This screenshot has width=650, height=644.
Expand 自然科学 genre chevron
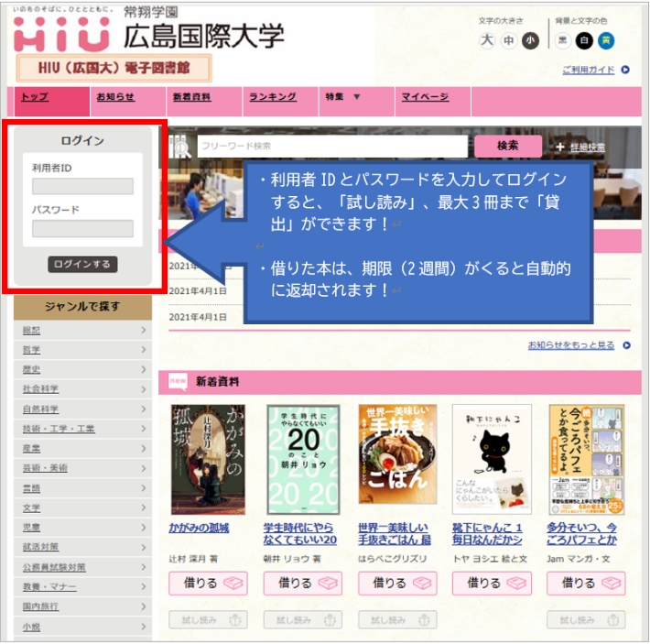point(144,409)
